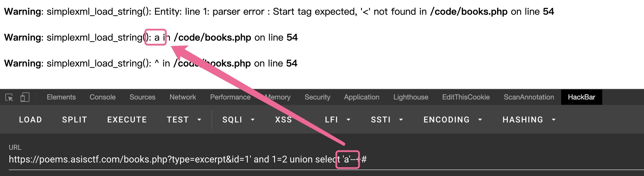Open the EditThisCookie panel
Image resolution: width=644 pixels, height=176 pixels.
coord(466,97)
